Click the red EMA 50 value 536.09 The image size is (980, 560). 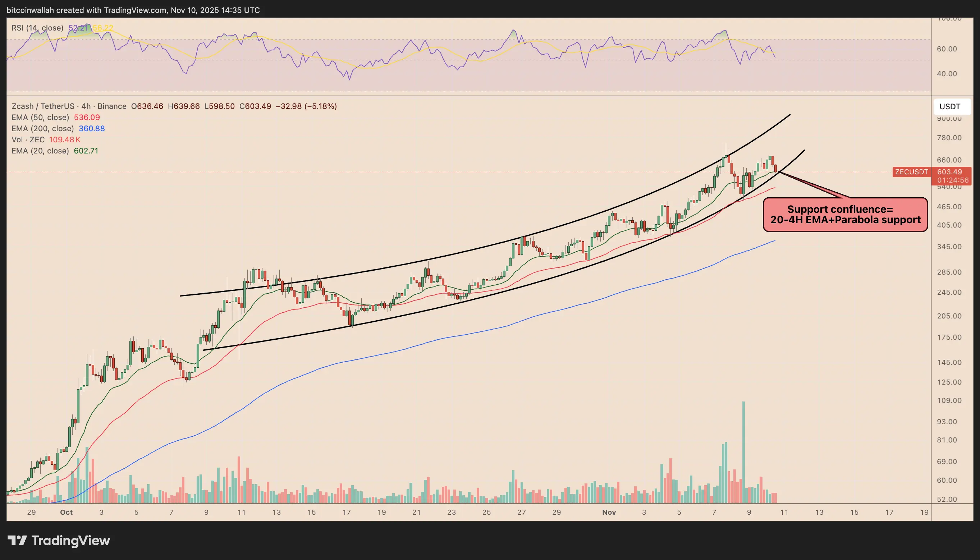point(87,117)
